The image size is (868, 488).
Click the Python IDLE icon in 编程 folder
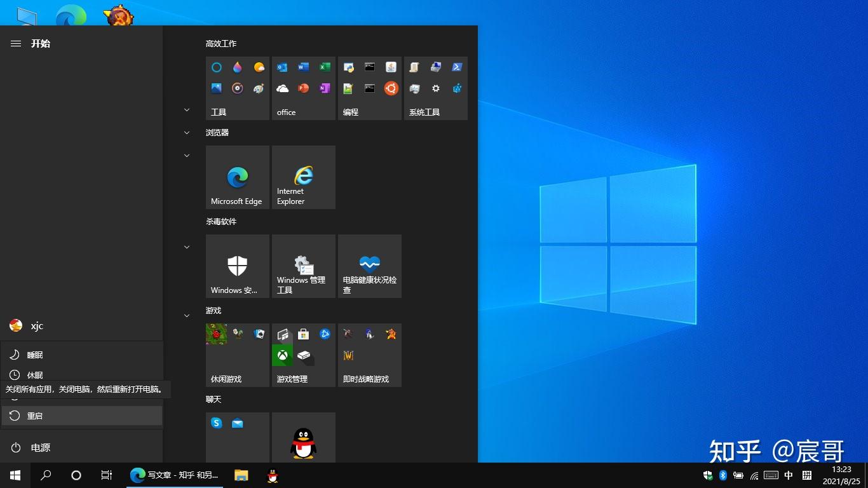pos(349,67)
